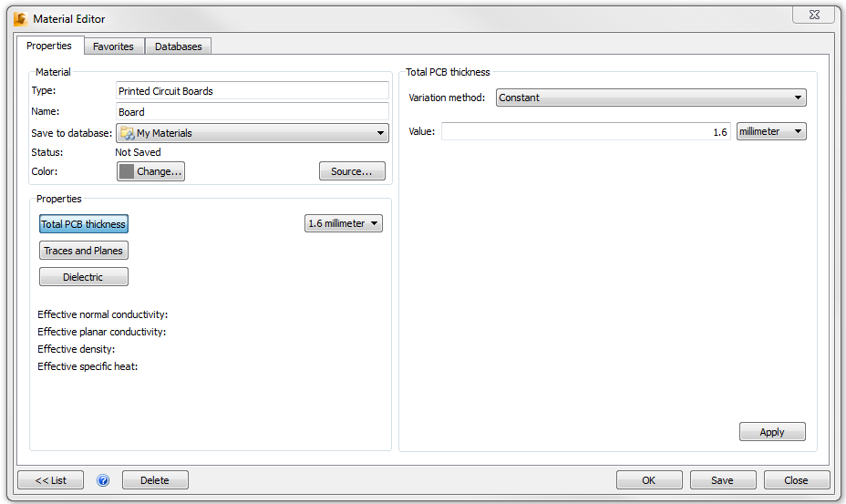Open the Favorites tab
The height and width of the screenshot is (504, 846).
[113, 46]
